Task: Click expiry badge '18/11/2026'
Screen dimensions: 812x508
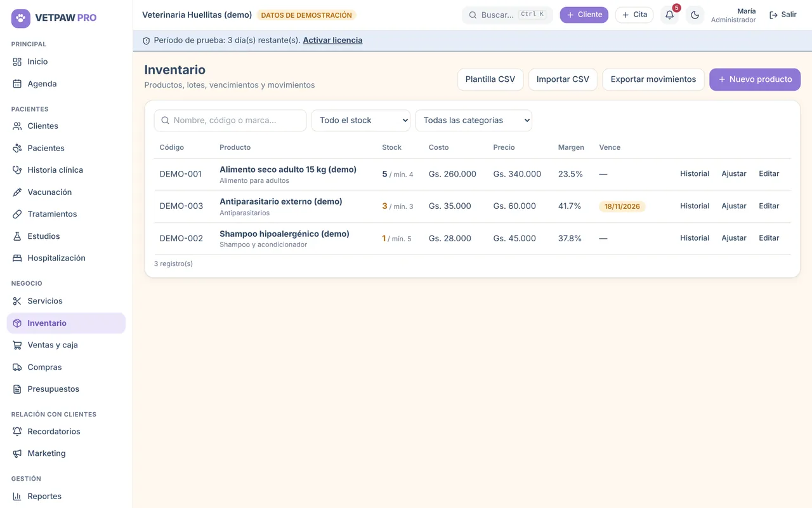Action: pos(622,206)
